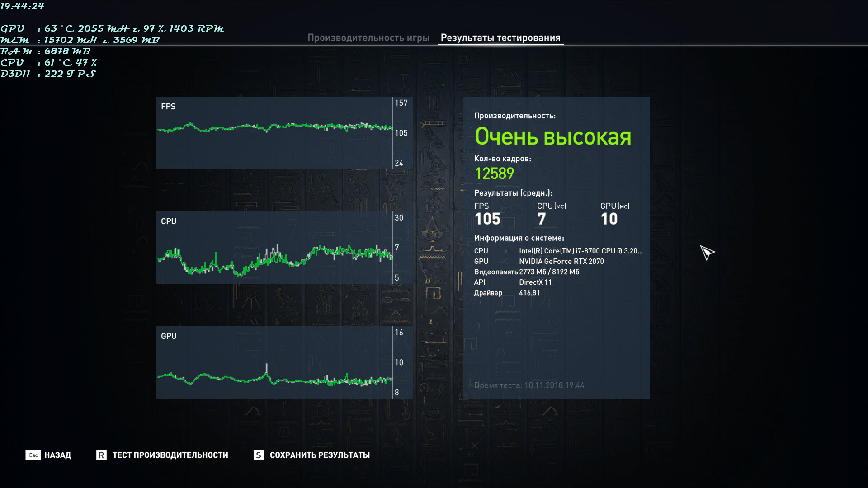Click the driver version 416.81
Viewport: 868px width, 488px height.
(529, 292)
